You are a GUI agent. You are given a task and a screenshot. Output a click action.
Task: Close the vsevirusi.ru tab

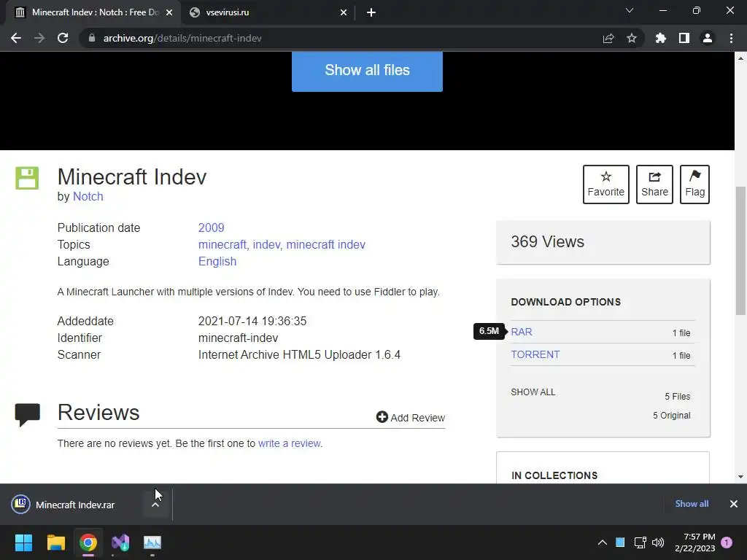[x=344, y=12]
